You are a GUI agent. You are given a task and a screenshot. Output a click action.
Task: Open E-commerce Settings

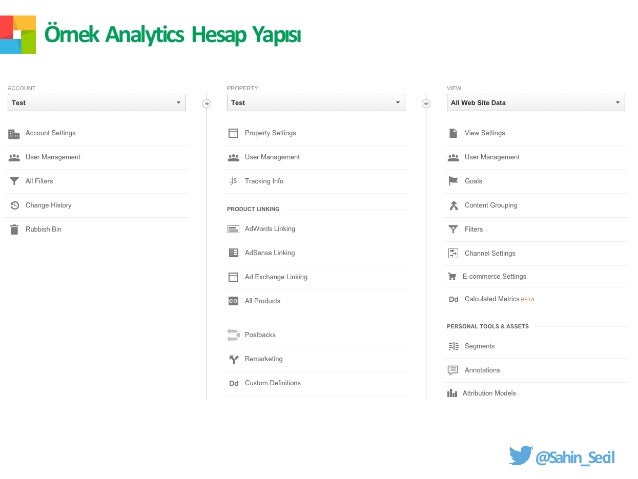tap(495, 277)
